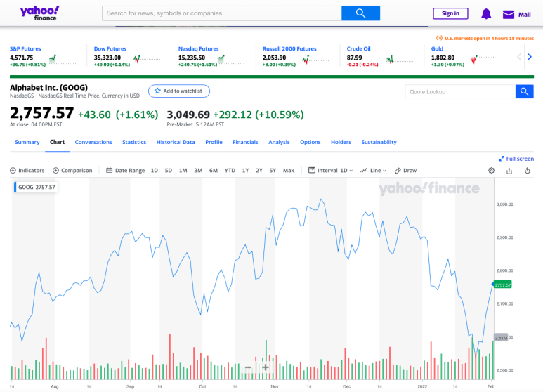Set chart range to 1D
Screen dimensions: 543x392
pos(155,171)
